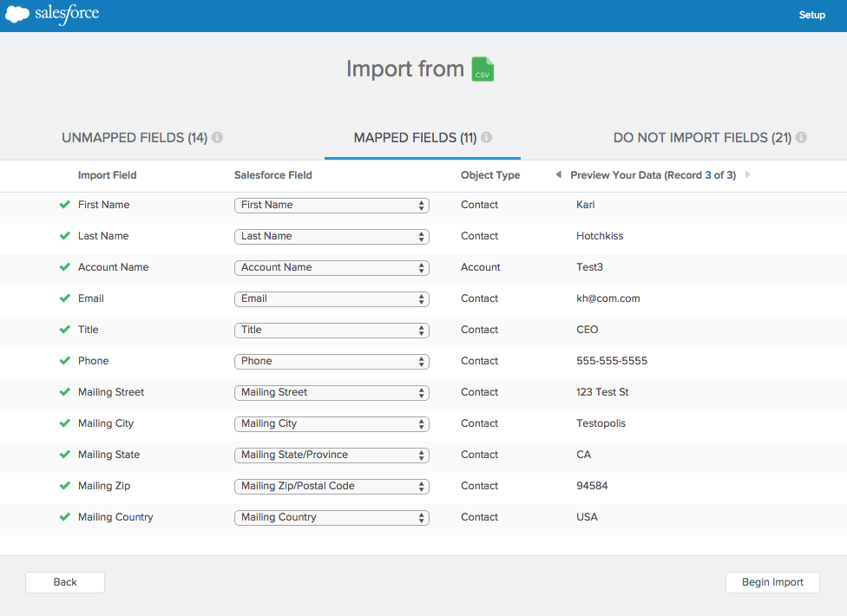Show previous record with left arrow

click(x=558, y=175)
